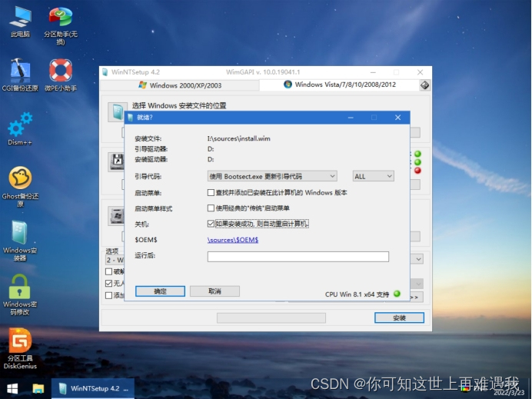Click the WinNTSetup installation progress bar
This screenshot has width=532, height=399.
(271, 318)
